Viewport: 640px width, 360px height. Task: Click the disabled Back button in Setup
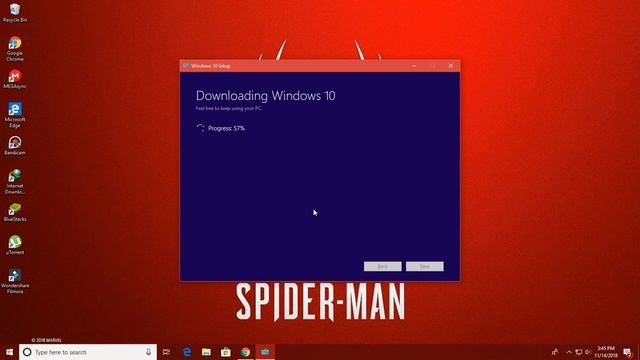(382, 266)
